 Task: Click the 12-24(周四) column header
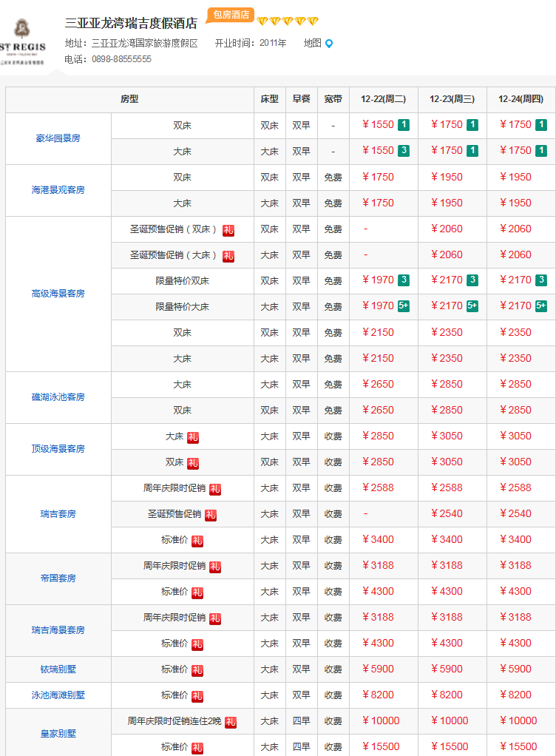(x=521, y=99)
